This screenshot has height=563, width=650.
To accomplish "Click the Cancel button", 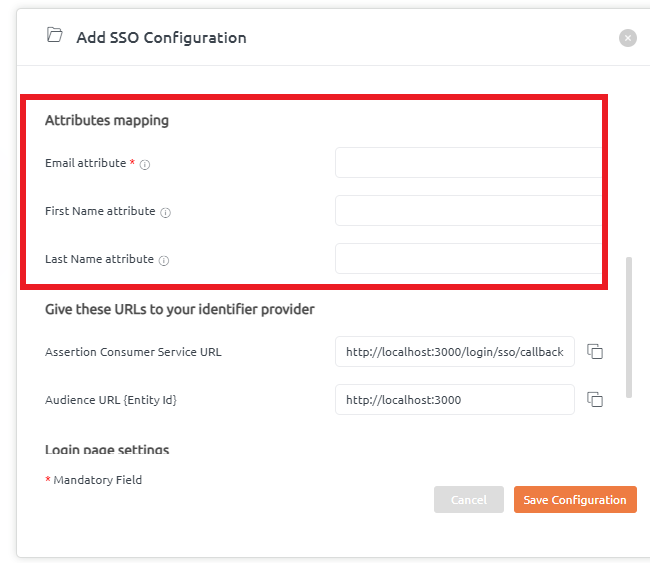I will (x=469, y=500).
